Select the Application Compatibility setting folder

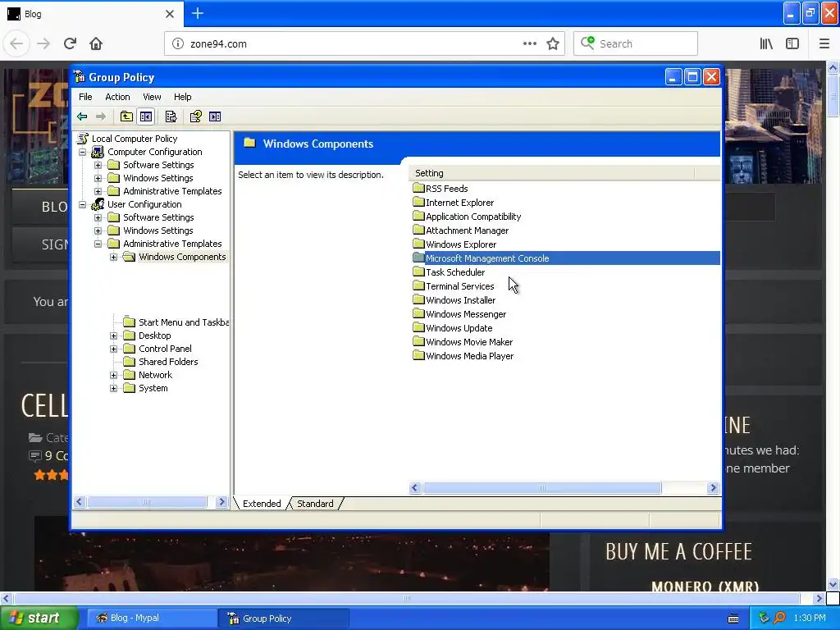(473, 217)
